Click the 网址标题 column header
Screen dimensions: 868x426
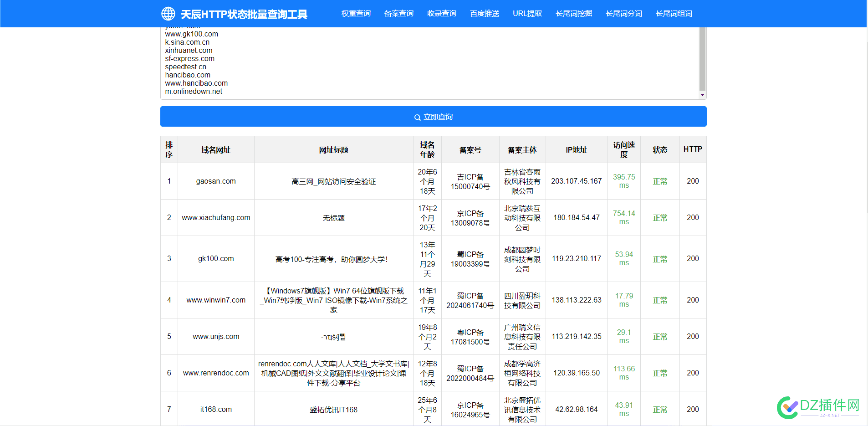coord(333,150)
